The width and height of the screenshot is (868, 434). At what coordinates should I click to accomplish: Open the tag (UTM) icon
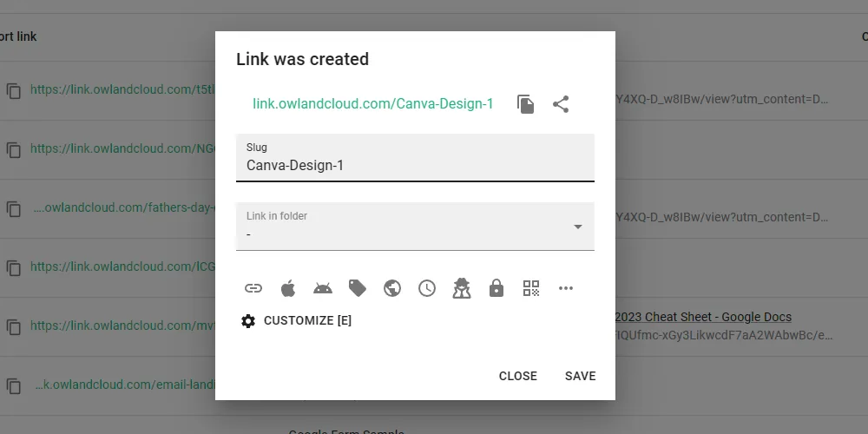coord(358,288)
